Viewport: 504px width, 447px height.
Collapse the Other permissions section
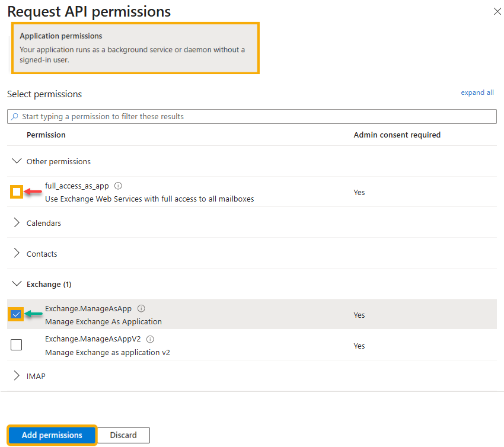coord(17,161)
